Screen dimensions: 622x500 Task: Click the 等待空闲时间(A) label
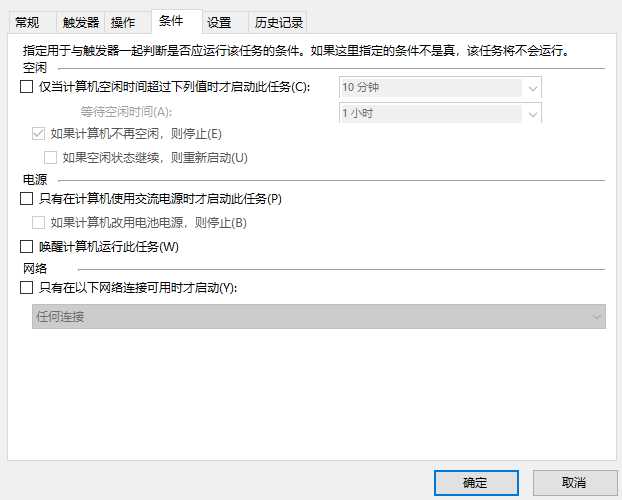[x=126, y=112]
